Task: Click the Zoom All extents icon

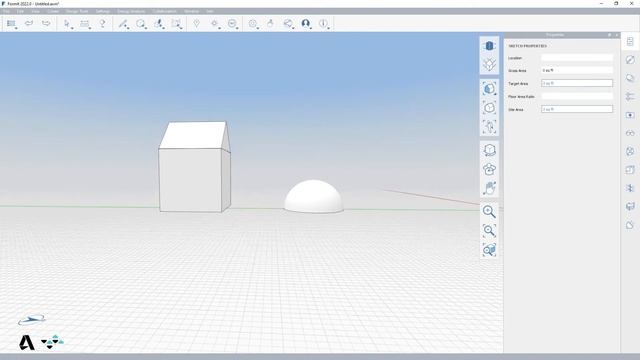Action: point(489,250)
